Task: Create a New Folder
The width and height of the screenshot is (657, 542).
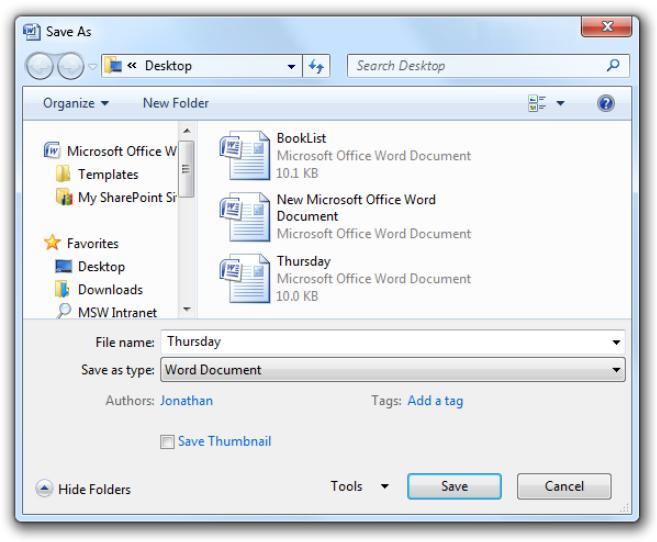Action: tap(176, 103)
